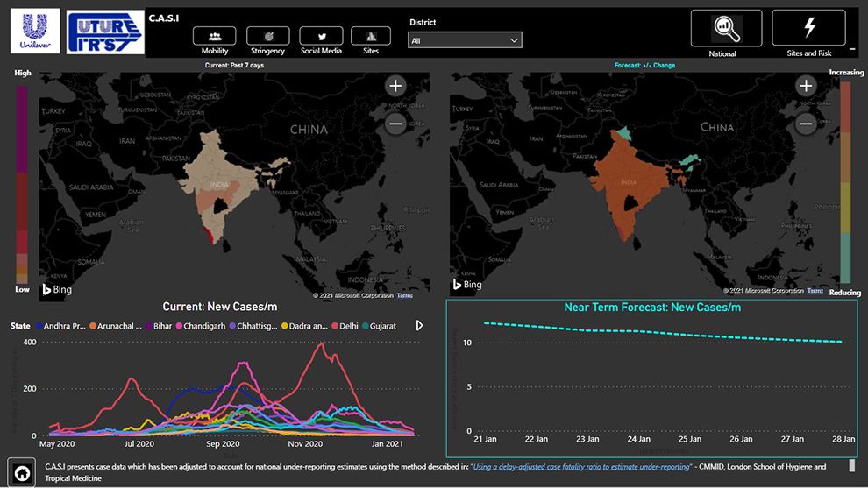This screenshot has height=488, width=868.
Task: Click the C.A.S.I title text
Action: pyautogui.click(x=164, y=18)
